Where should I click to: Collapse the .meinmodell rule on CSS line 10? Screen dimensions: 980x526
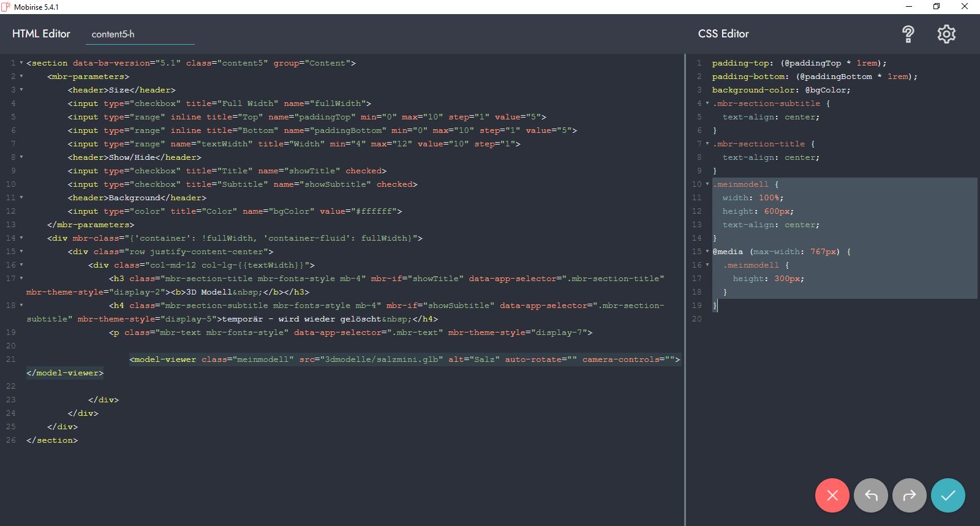tap(707, 184)
